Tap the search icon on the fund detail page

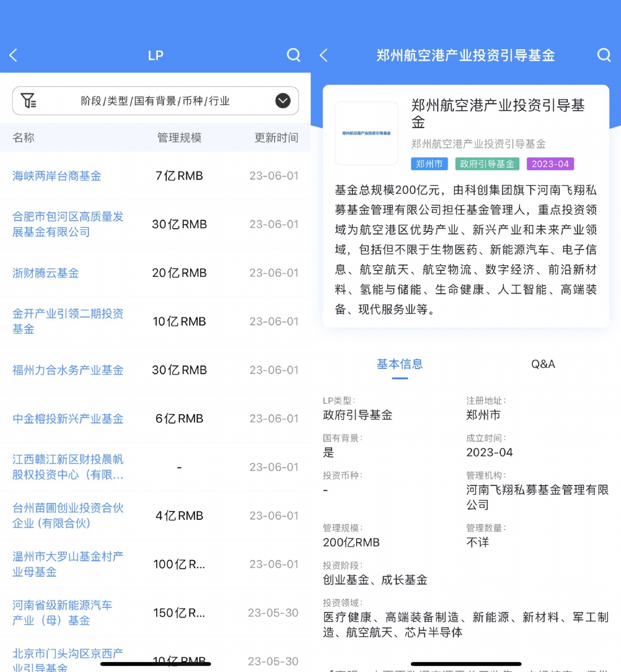tap(603, 55)
